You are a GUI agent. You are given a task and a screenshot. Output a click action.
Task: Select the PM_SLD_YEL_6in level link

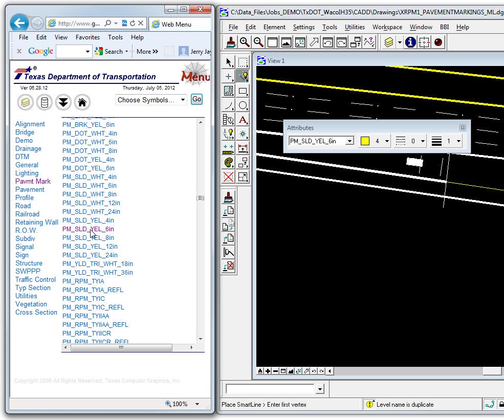tap(88, 229)
